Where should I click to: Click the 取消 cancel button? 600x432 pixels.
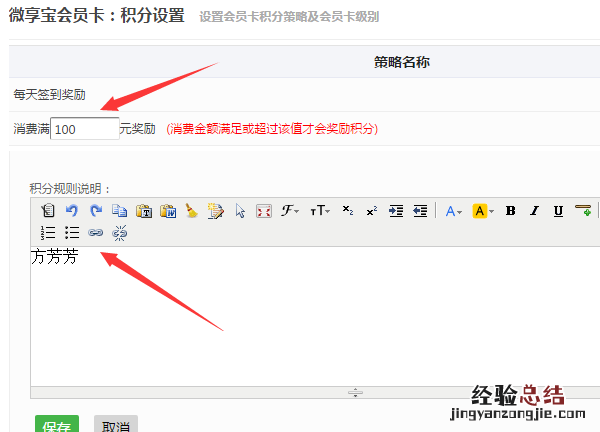pos(116,424)
